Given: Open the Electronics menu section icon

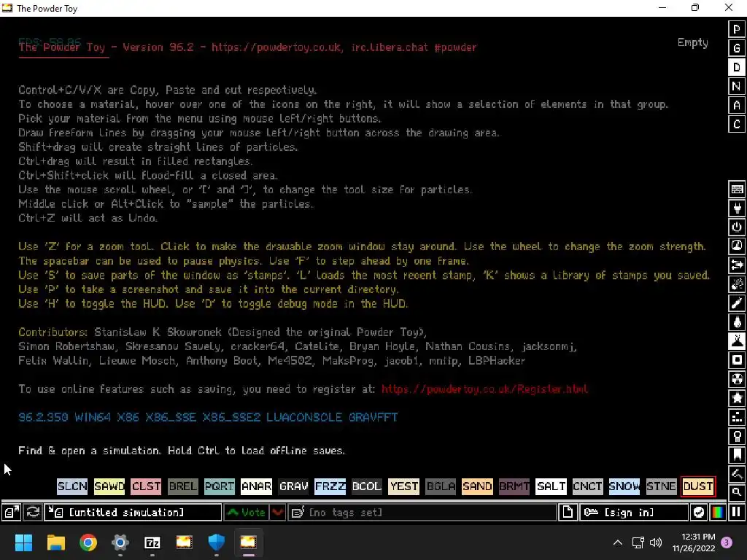Looking at the screenshot, I should 737,208.
